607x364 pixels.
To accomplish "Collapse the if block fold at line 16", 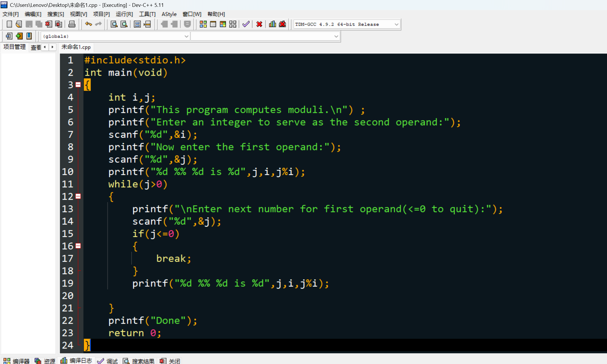I will [x=78, y=246].
